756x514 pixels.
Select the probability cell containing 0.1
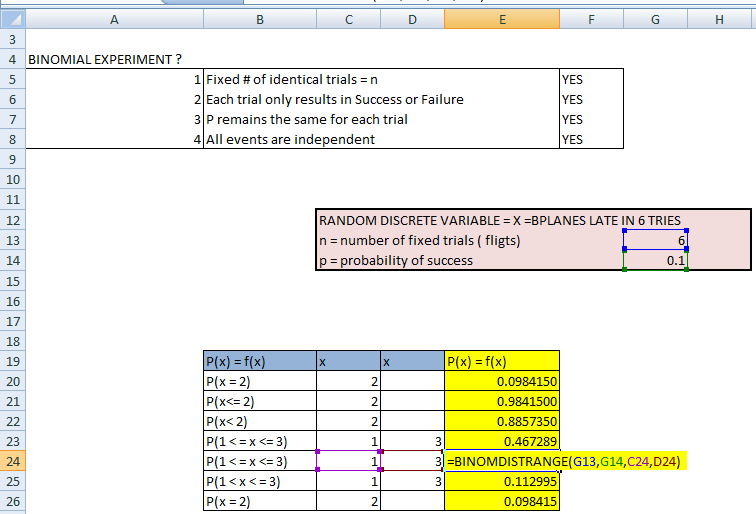(654, 260)
